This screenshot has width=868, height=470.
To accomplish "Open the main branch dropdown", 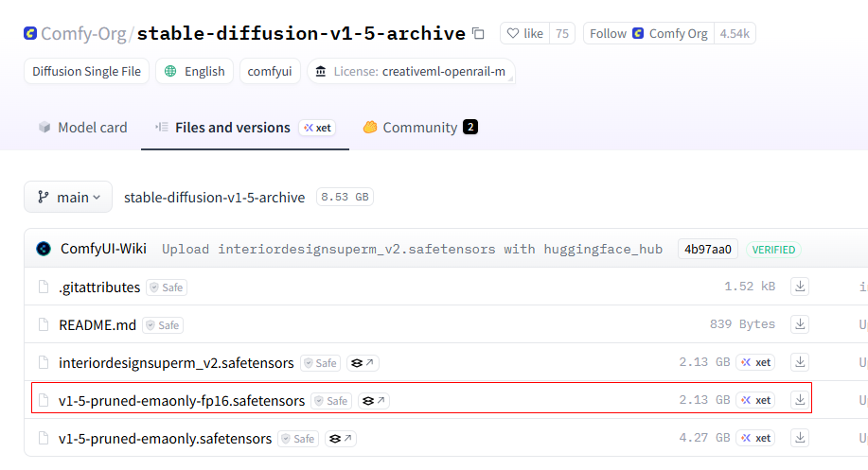I will pyautogui.click(x=68, y=197).
